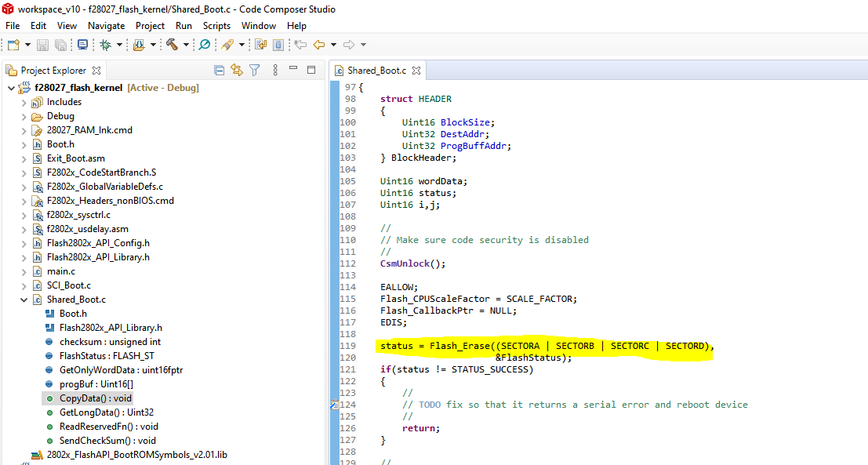Click the Save toolbar icon

coord(42,45)
